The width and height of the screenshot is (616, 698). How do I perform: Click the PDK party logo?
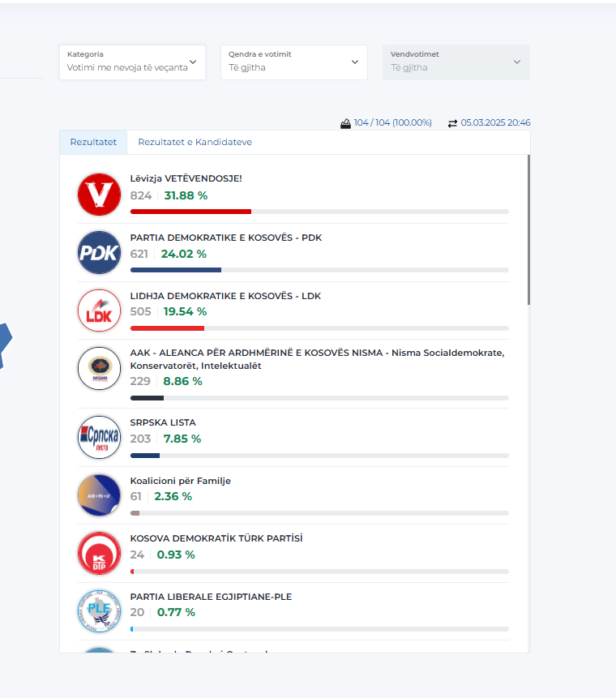tap(99, 252)
